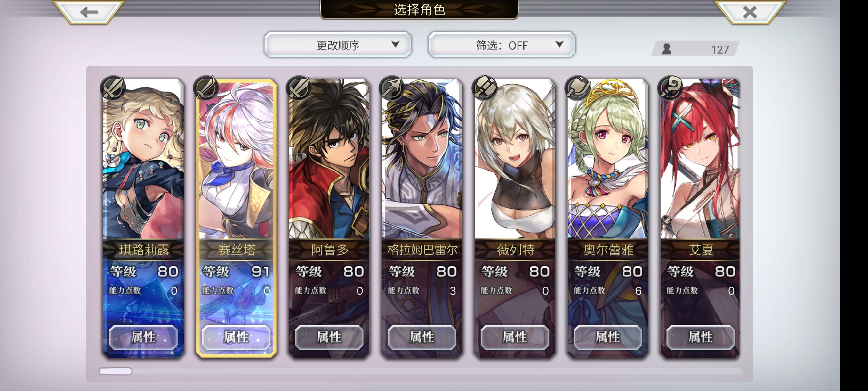
Task: Close the character selection screen
Action: point(750,12)
